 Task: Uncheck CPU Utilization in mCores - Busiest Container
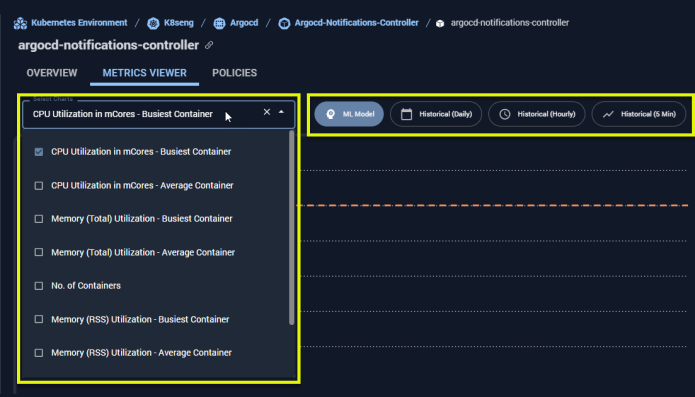tap(39, 152)
